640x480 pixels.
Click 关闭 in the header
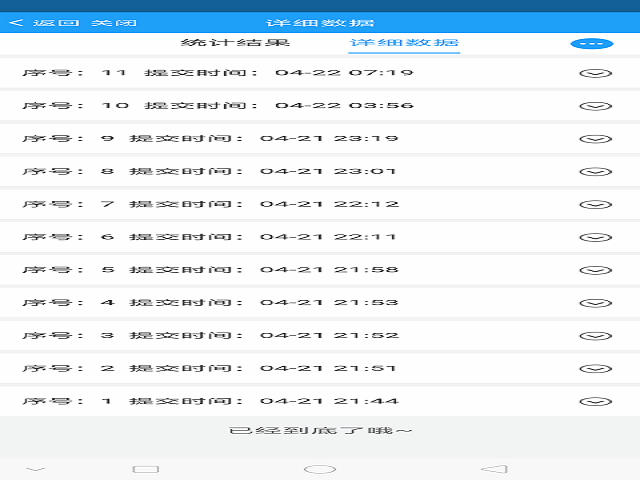[114, 22]
